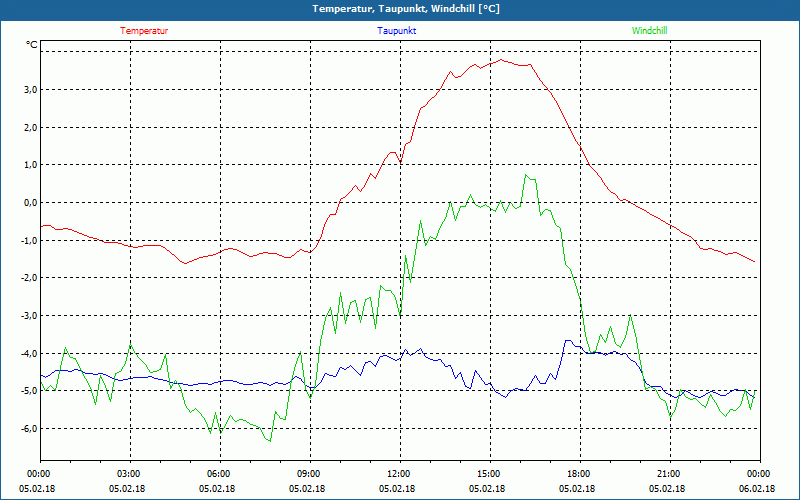This screenshot has width=800, height=500.
Task: Select the 3,0 y-axis label
Action: (x=31, y=90)
